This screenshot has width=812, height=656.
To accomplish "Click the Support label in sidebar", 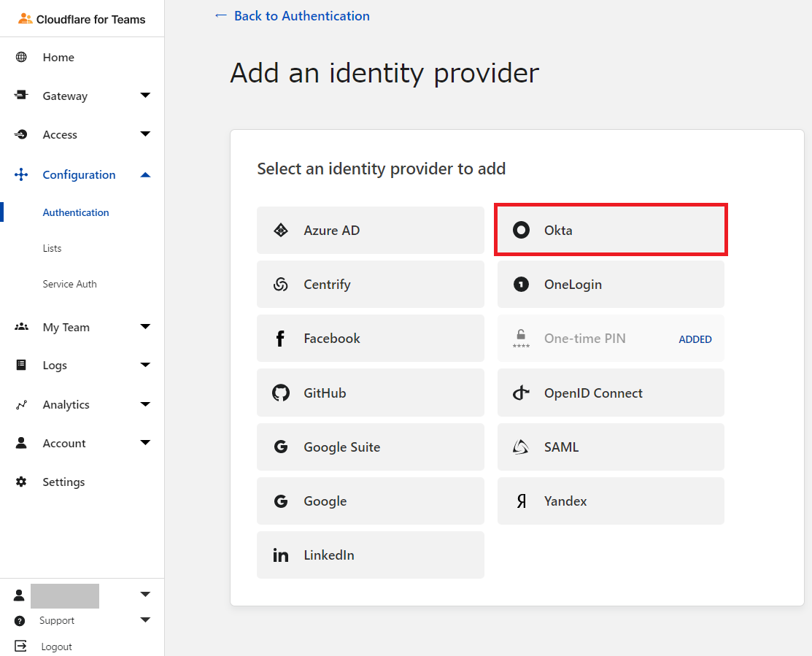I will 57,621.
